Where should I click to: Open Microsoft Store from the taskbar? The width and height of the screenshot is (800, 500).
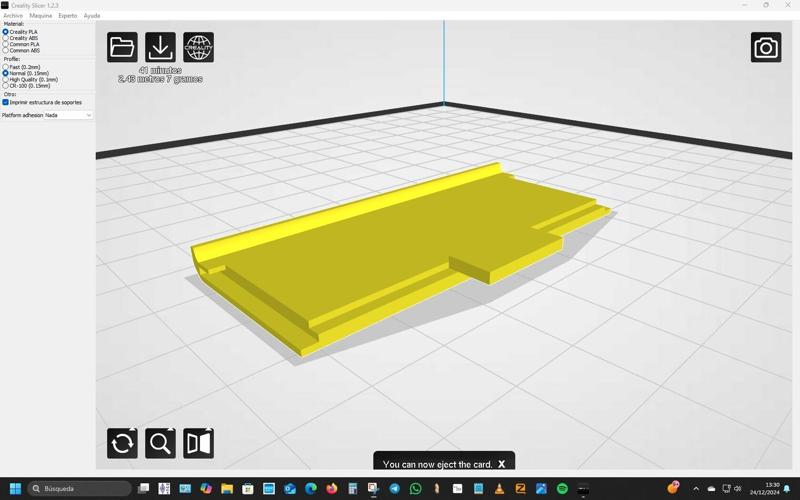coord(248,489)
